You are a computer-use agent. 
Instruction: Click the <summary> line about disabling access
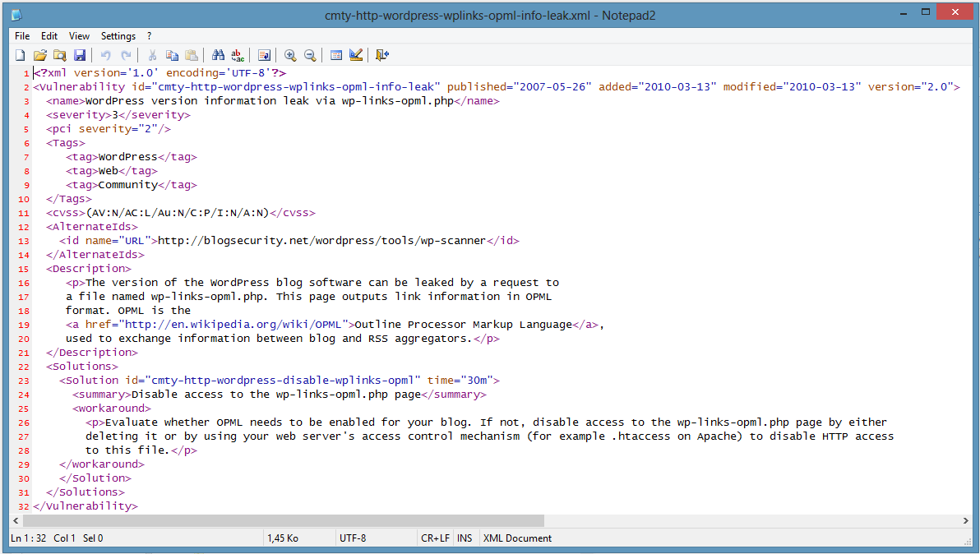tap(280, 394)
